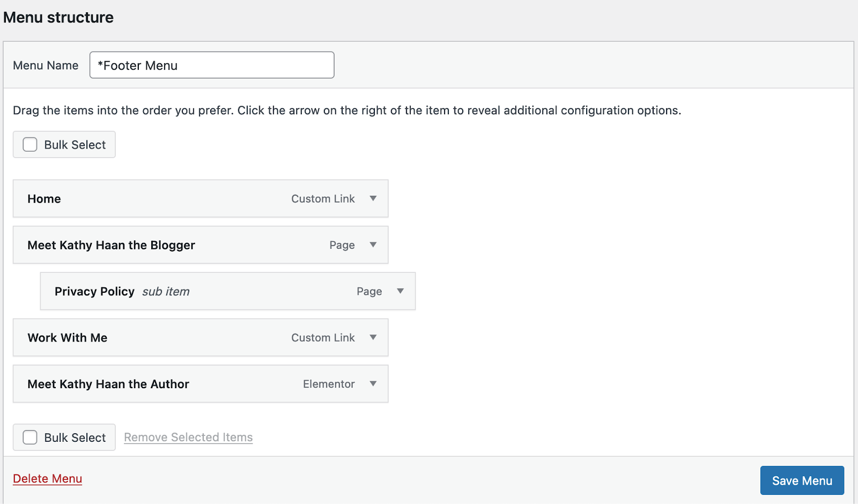Screen dimensions: 858x504
Task: Click the Remove Selected Items link
Action: (x=188, y=438)
